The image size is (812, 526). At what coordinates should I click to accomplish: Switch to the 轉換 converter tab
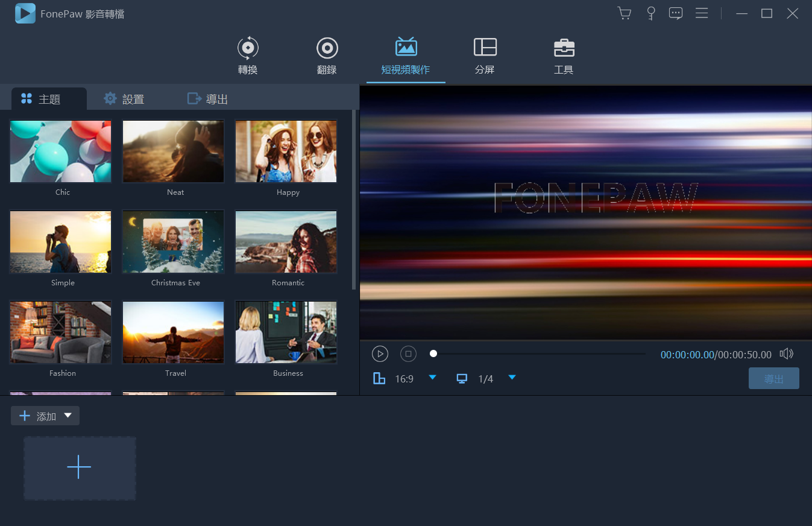248,56
